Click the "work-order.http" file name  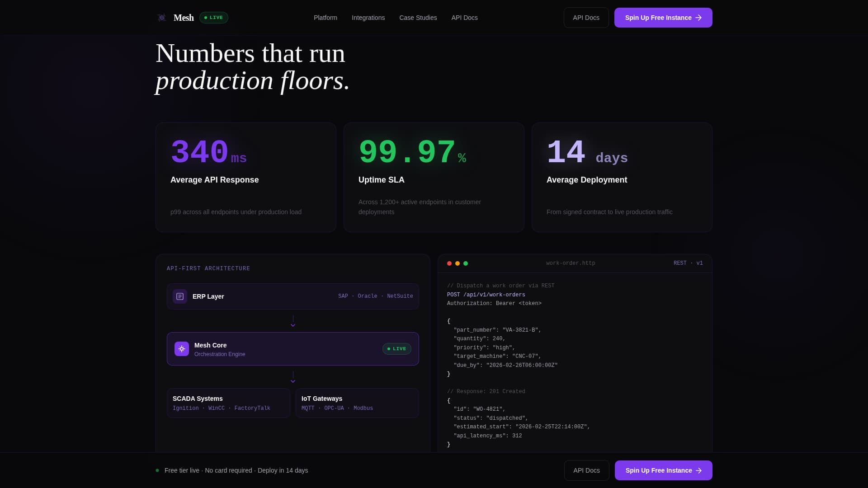pyautogui.click(x=571, y=263)
